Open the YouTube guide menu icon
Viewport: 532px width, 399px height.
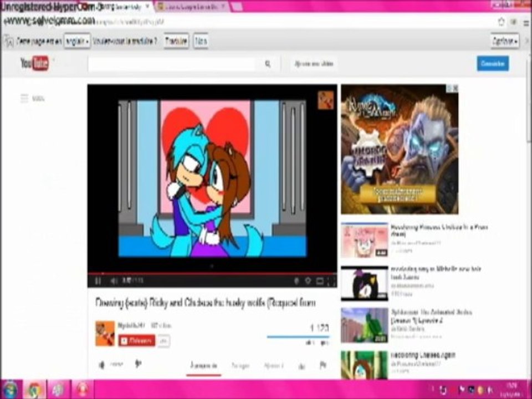pyautogui.click(x=24, y=99)
